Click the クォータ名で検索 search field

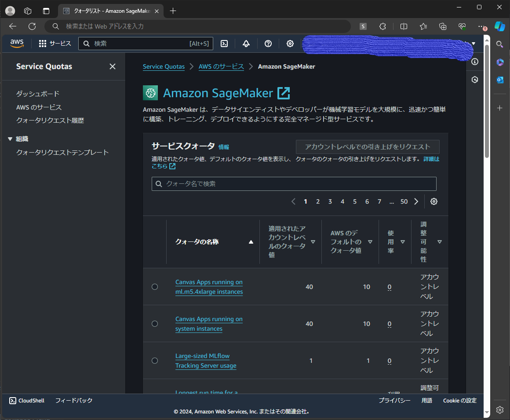294,184
